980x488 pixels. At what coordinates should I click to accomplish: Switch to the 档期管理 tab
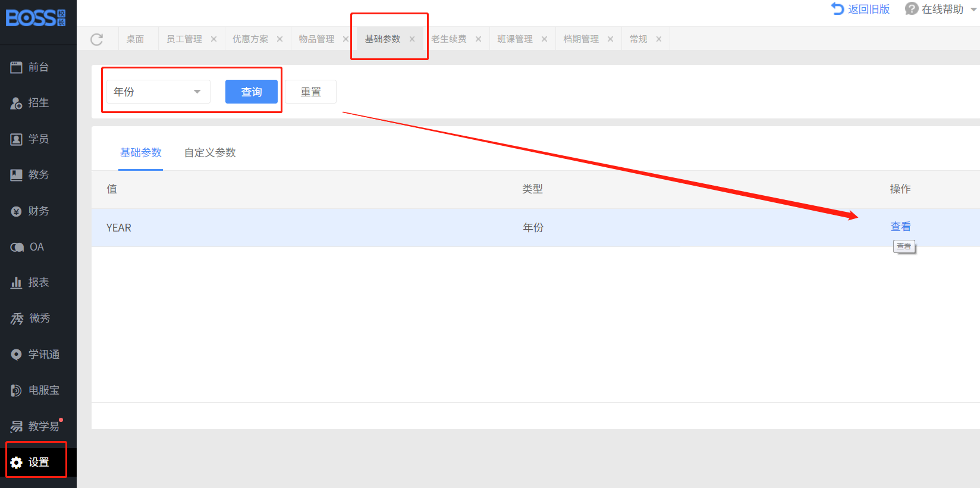coord(581,39)
